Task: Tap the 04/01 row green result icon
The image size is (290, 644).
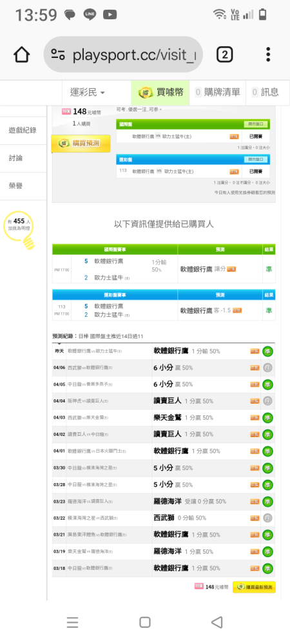Action: tap(268, 451)
